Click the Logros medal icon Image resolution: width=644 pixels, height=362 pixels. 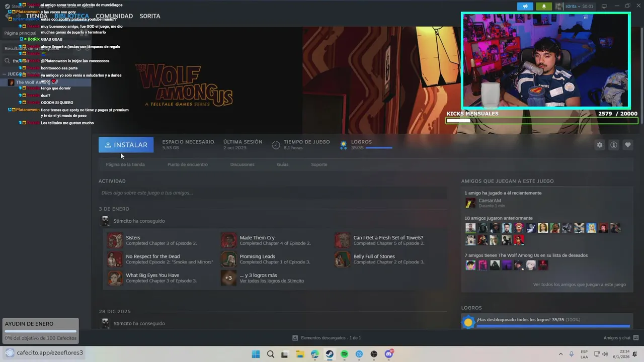pyautogui.click(x=344, y=145)
